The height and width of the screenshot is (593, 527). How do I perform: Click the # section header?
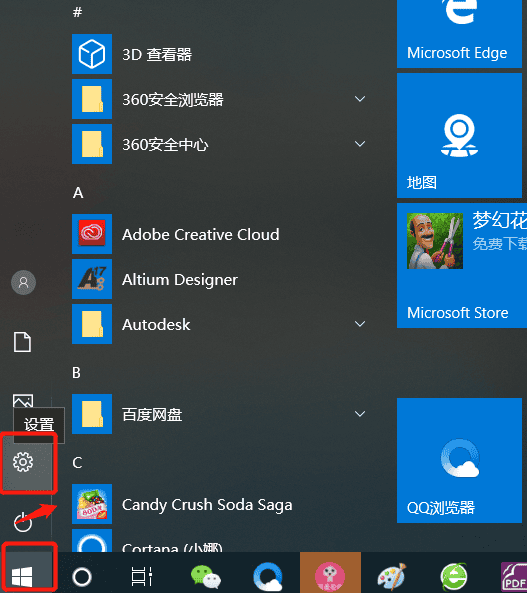click(x=78, y=12)
